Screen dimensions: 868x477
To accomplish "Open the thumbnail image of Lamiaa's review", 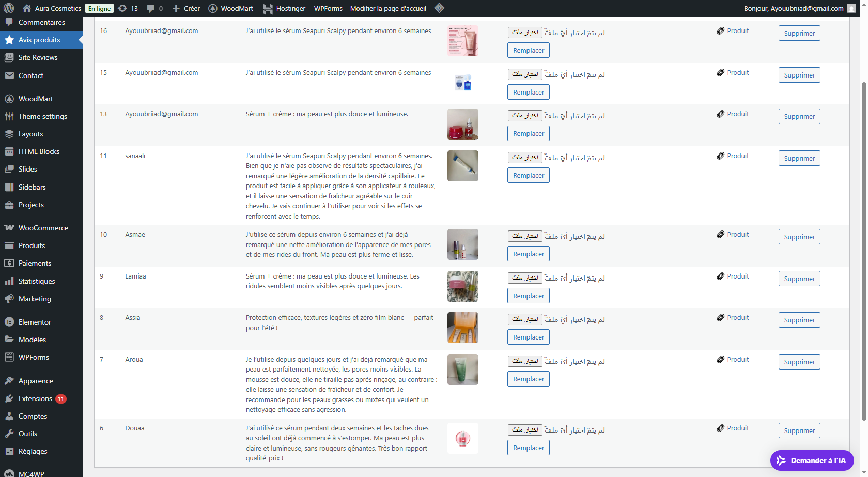I will [462, 286].
